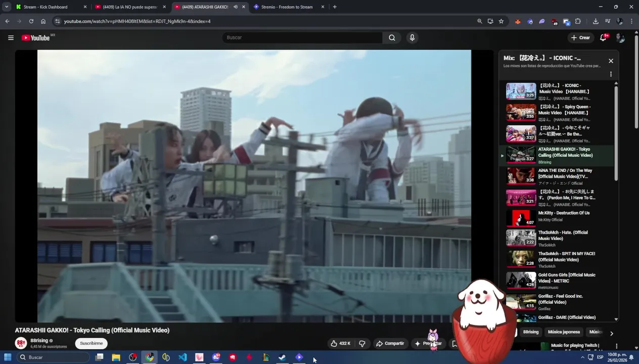639x364 pixels.
Task: Go back to the previous page
Action: point(7,21)
